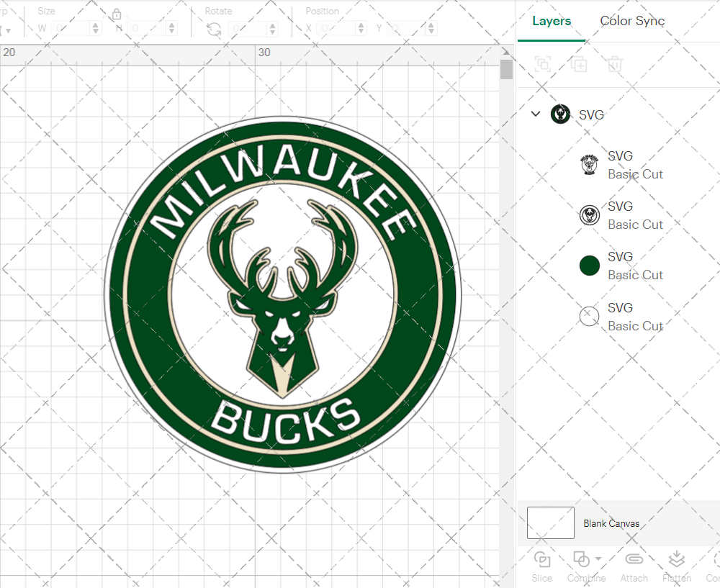Click the Position Y stepper arrows
720x588 pixels.
point(431,29)
